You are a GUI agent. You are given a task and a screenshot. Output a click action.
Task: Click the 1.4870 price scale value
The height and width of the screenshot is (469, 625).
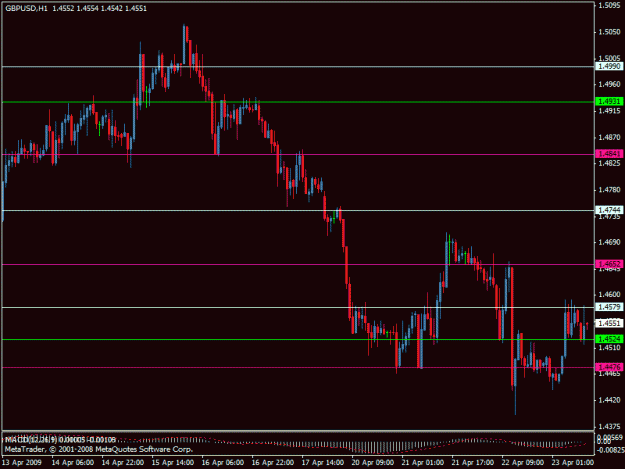tap(609, 137)
